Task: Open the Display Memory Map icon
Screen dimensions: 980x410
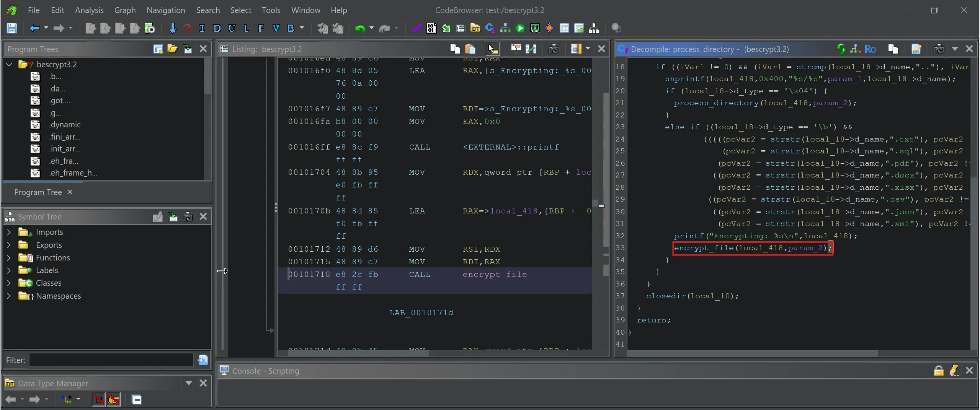Action: point(535,28)
